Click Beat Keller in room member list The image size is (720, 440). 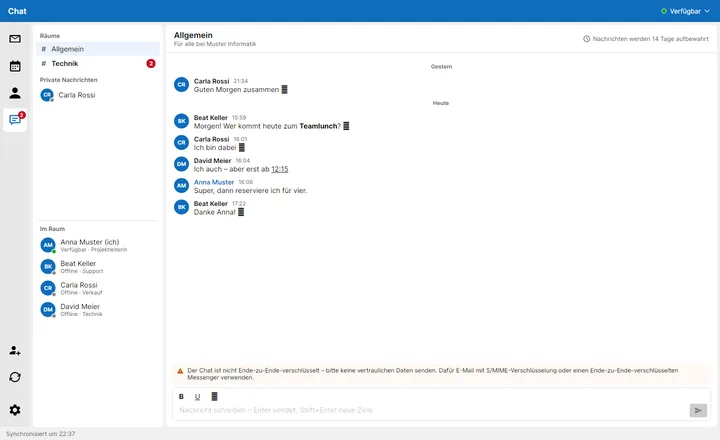(98, 267)
